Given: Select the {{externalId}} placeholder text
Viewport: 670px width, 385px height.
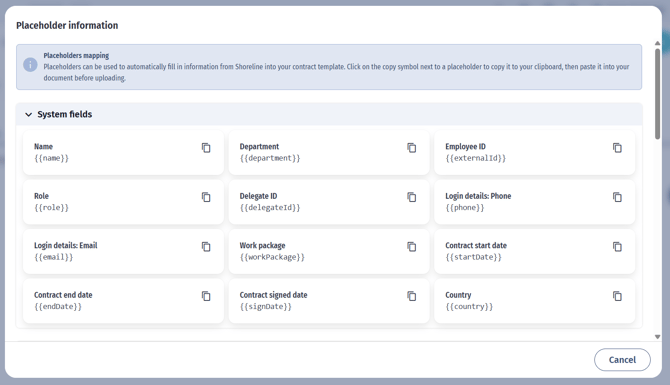Looking at the screenshot, I should (x=475, y=158).
